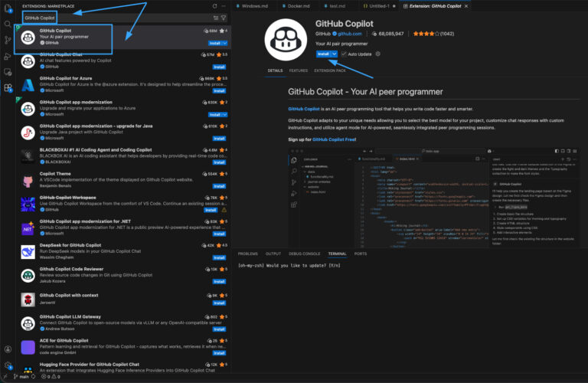Click the terminal oh-my-zsh update prompt line
This screenshot has width=588, height=383.
(289, 265)
